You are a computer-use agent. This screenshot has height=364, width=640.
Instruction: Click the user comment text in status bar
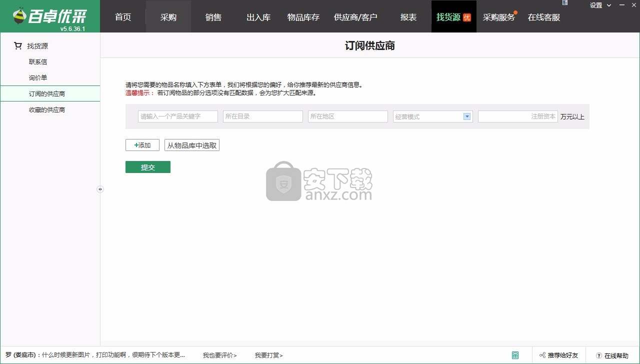pos(95,355)
